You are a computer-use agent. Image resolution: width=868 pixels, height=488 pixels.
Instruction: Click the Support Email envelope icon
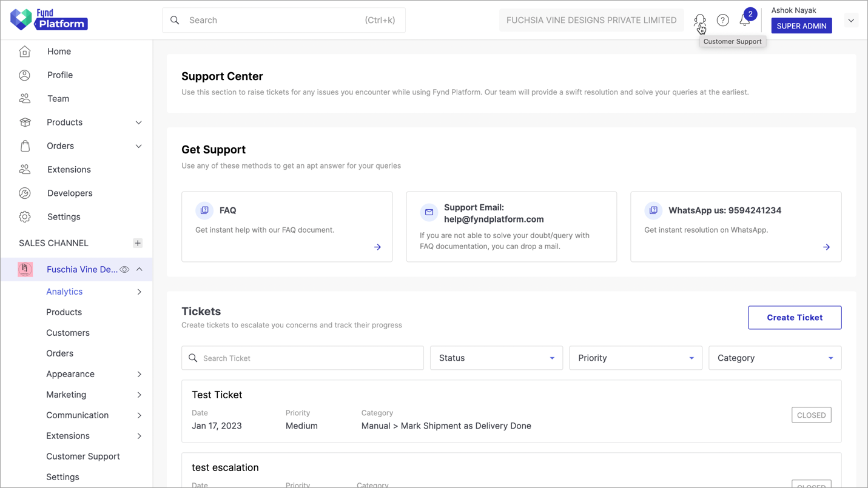429,213
